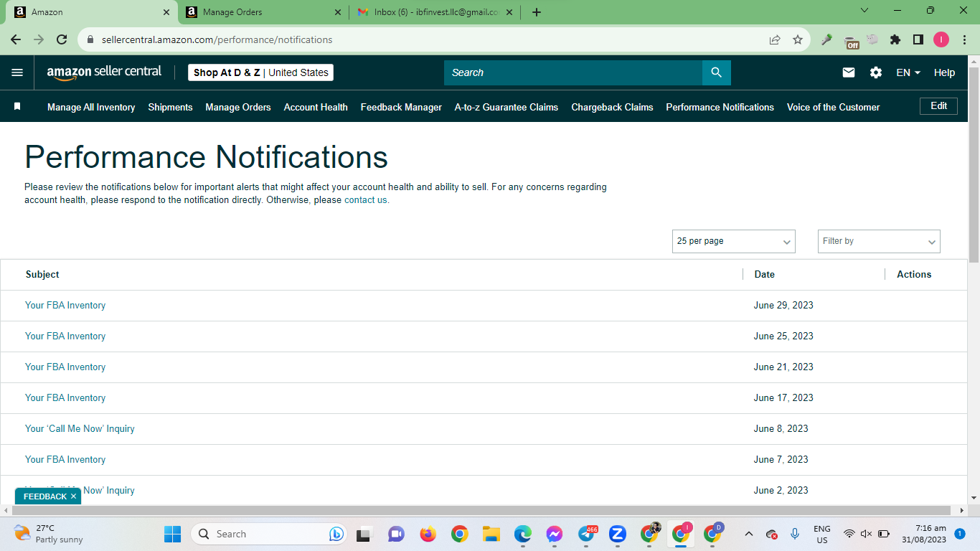
Task: Open the Filter by dropdown
Action: (879, 241)
